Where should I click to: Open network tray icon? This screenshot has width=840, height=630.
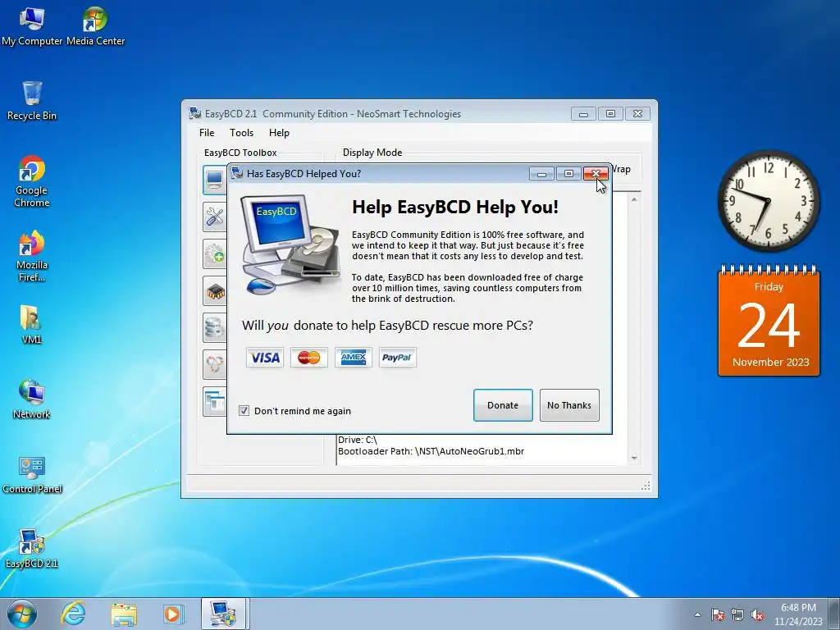737,614
